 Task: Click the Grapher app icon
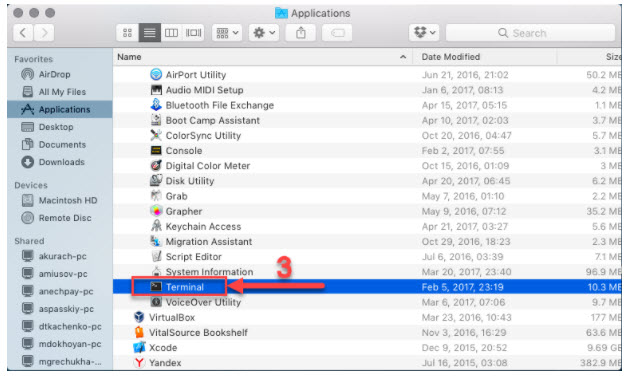(156, 211)
